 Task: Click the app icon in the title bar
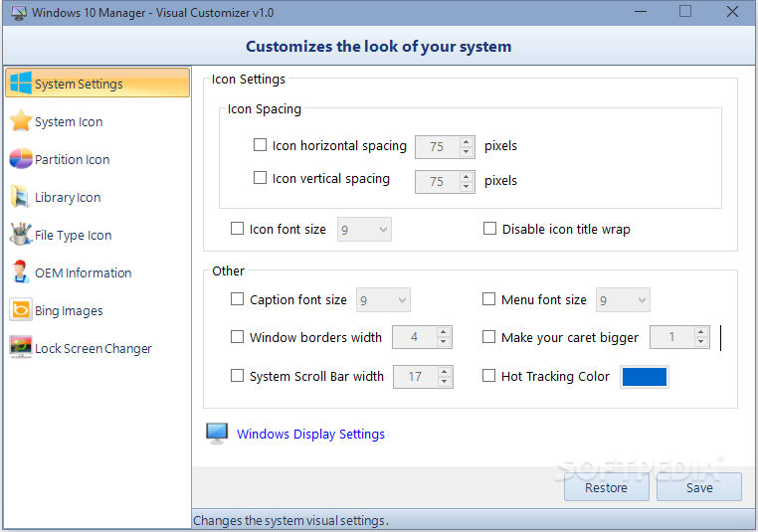click(x=19, y=13)
